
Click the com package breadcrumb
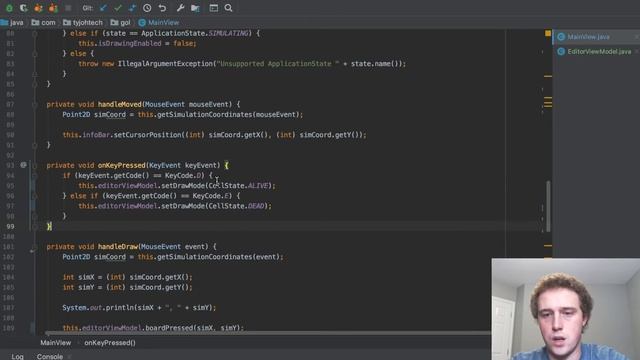click(44, 22)
